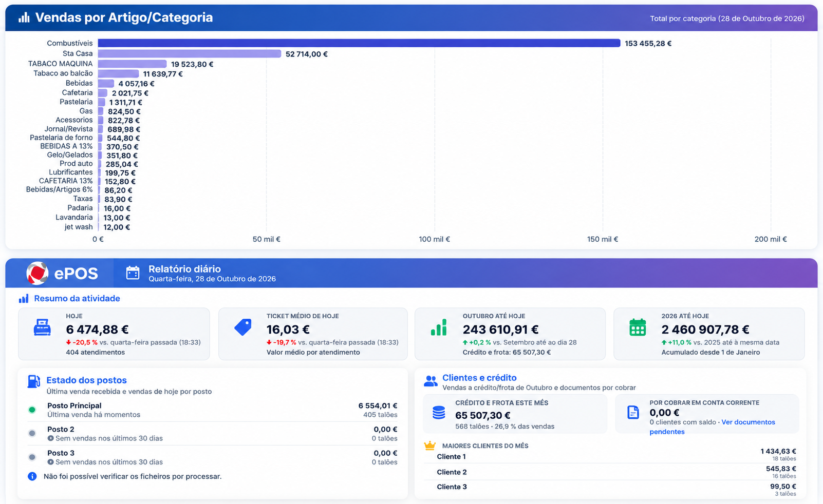Click the Cliente 2 row name
The image size is (823, 504).
452,472
